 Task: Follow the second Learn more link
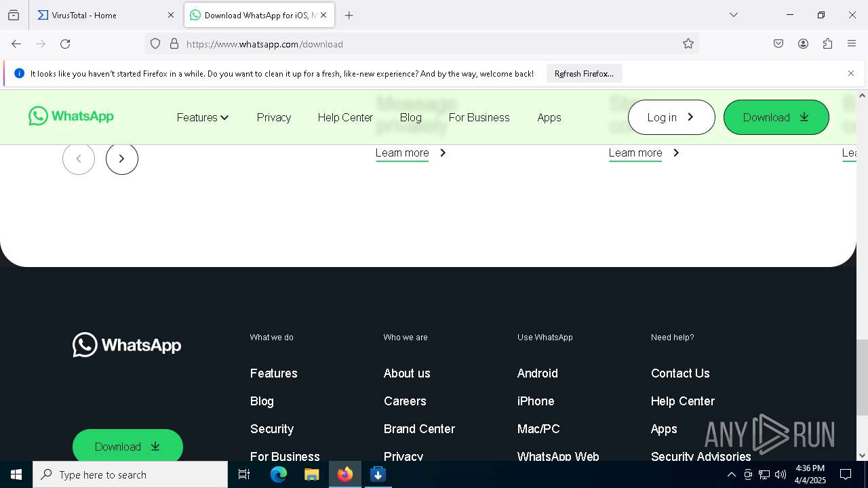644,153
